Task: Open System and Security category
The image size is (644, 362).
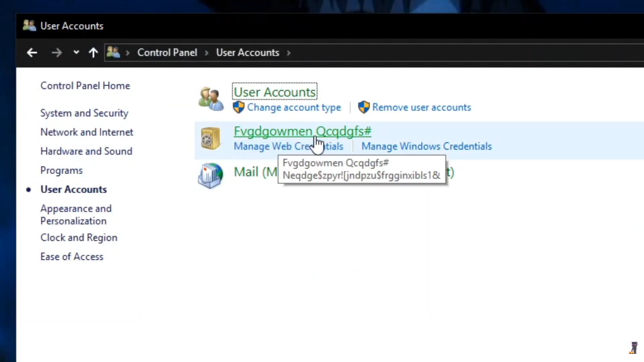Action: [x=84, y=113]
